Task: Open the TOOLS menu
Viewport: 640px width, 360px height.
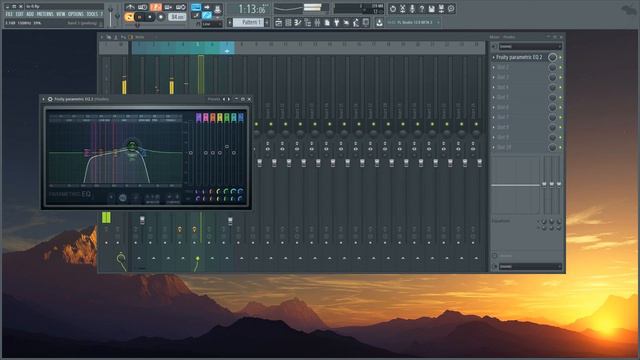Action: tap(92, 14)
